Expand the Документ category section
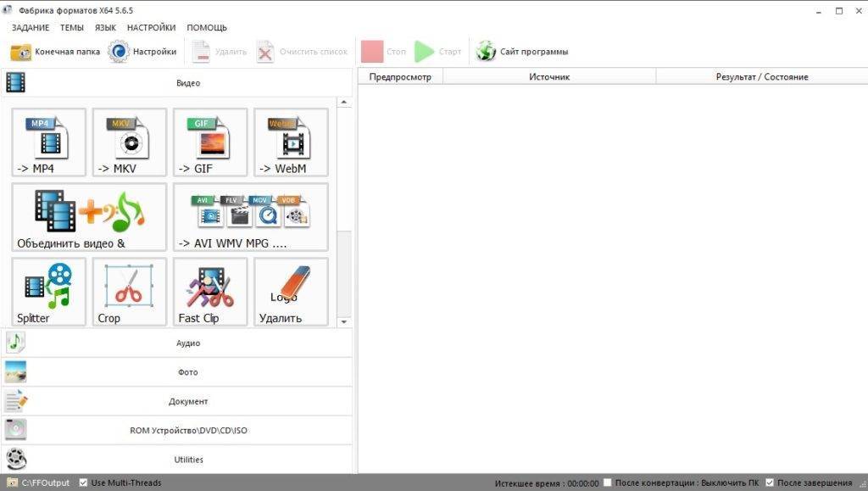 (187, 401)
